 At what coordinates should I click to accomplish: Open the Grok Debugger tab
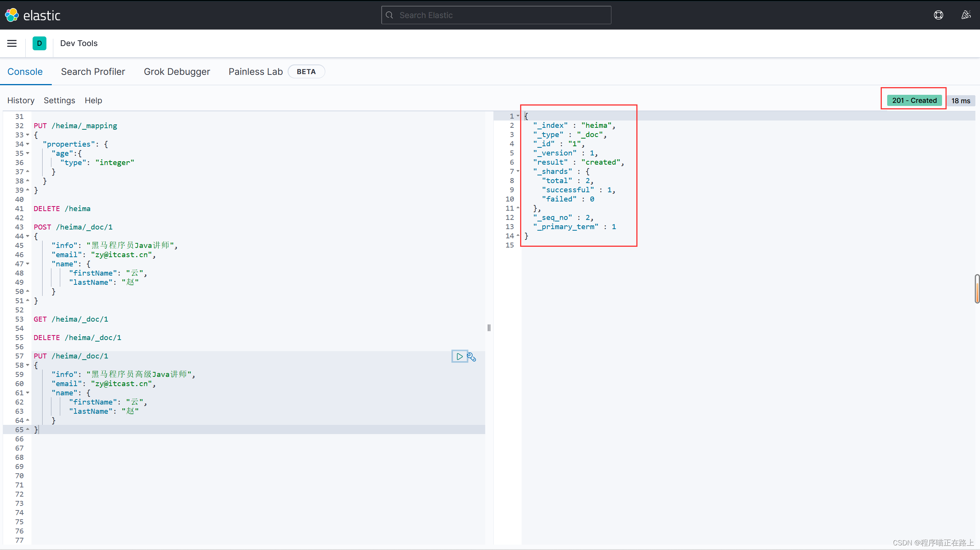pyautogui.click(x=177, y=72)
